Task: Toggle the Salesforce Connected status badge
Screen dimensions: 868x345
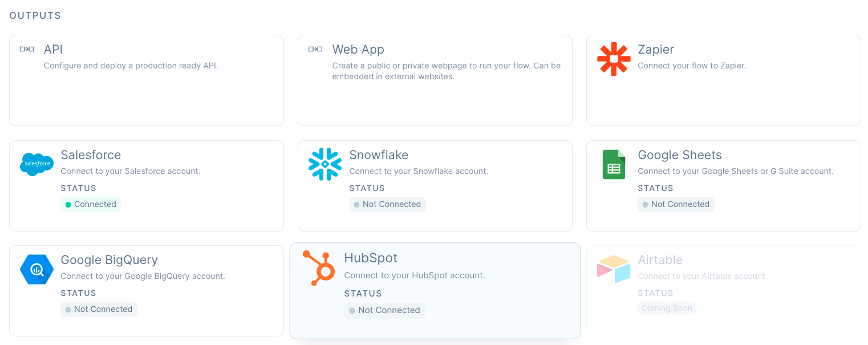Action: pos(91,204)
